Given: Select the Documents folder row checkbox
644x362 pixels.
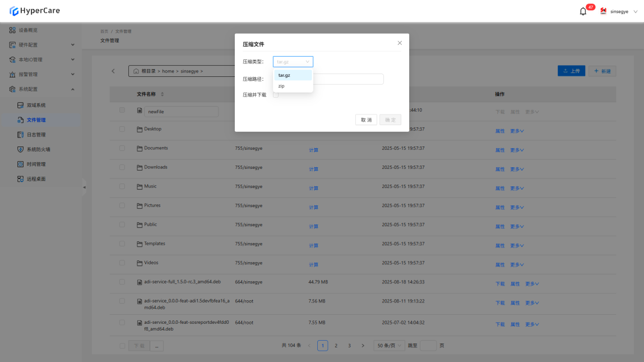Looking at the screenshot, I should point(122,148).
